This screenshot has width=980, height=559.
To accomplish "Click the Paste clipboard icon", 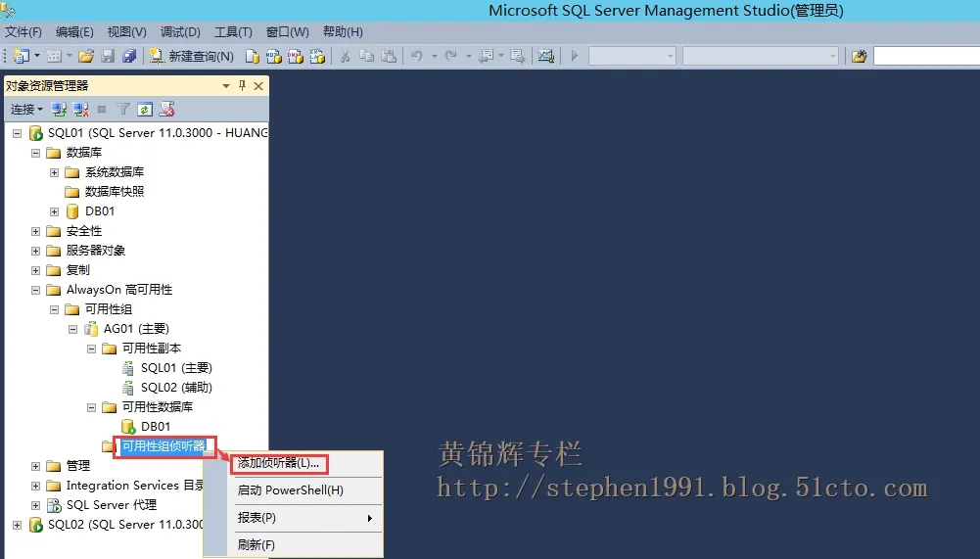I will point(389,56).
